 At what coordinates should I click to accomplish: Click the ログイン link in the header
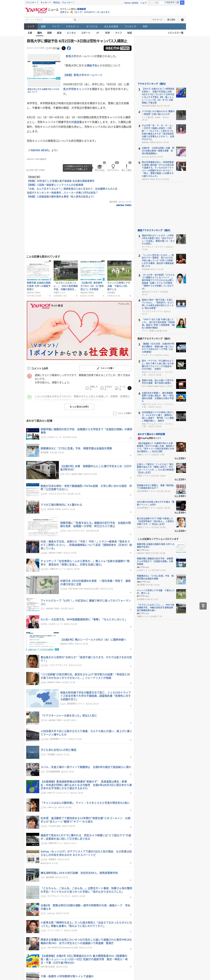(64, 12)
